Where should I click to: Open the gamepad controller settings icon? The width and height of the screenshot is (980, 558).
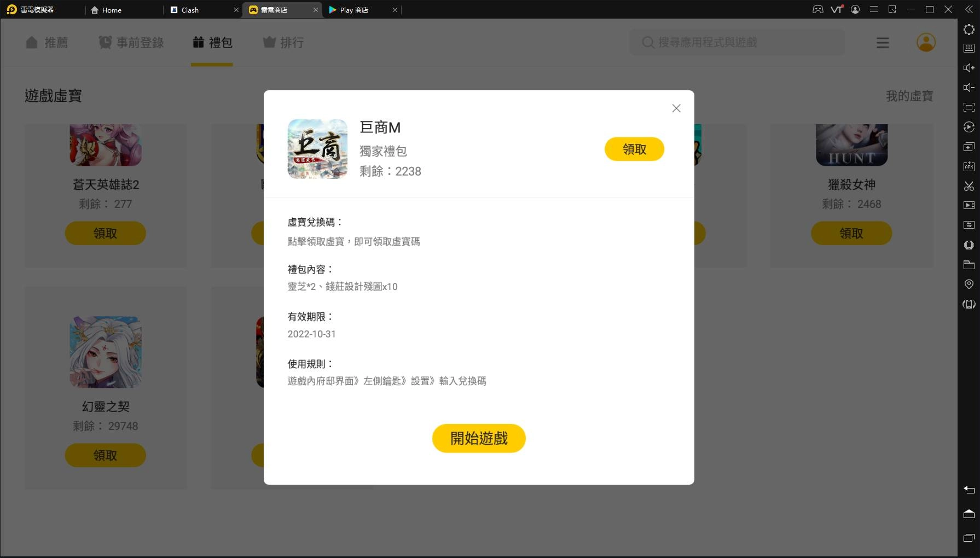817,9
